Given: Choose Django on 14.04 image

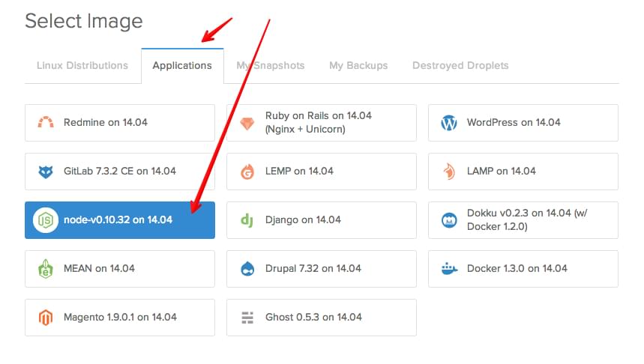Looking at the screenshot, I should point(322,220).
